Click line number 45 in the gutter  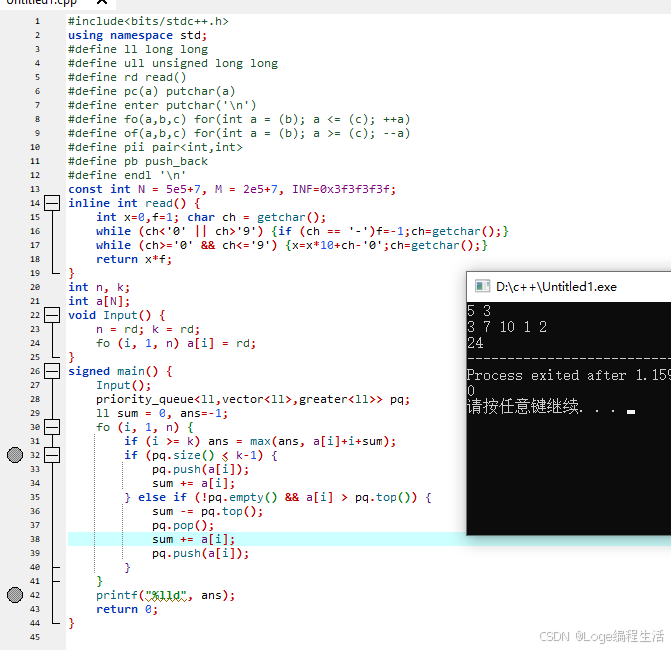point(35,637)
